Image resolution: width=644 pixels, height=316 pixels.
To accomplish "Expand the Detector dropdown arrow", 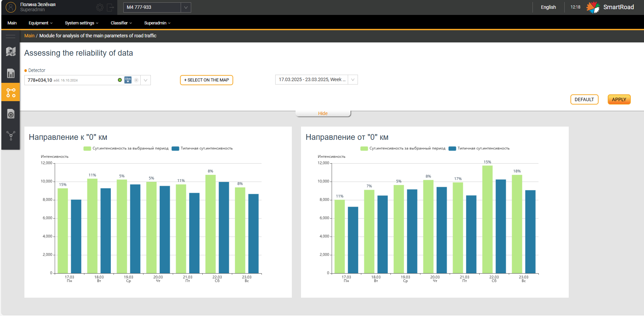I will [145, 80].
